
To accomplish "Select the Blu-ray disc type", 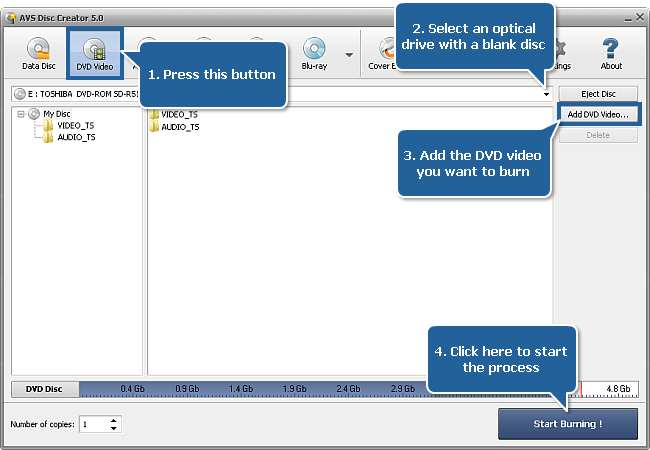I will pyautogui.click(x=314, y=53).
